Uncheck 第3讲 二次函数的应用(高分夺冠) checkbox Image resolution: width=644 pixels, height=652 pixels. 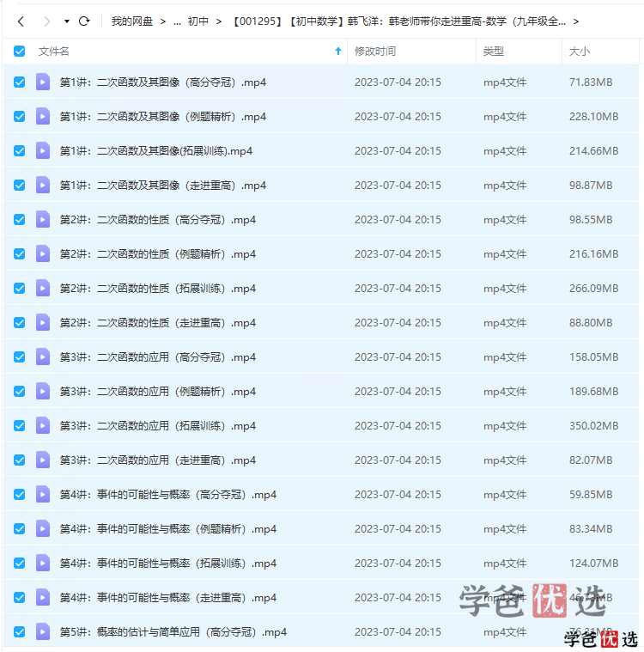(19, 356)
